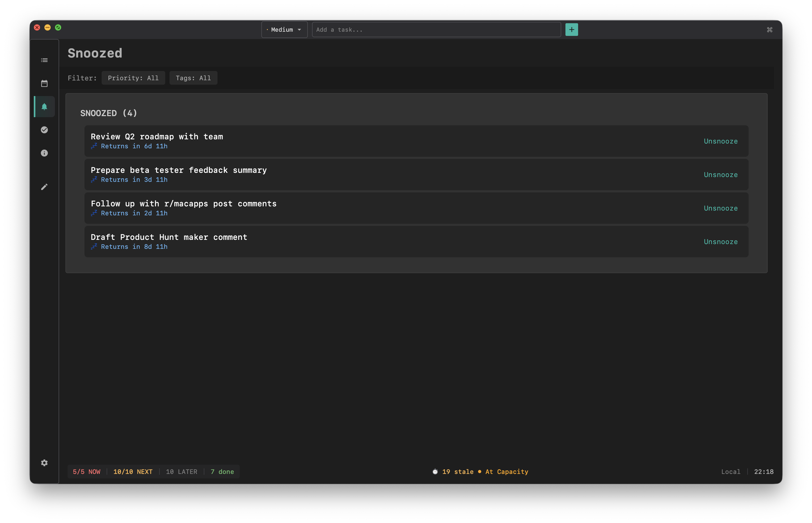The width and height of the screenshot is (812, 523).
Task: Open the completed checkmark view in sidebar
Action: (44, 130)
